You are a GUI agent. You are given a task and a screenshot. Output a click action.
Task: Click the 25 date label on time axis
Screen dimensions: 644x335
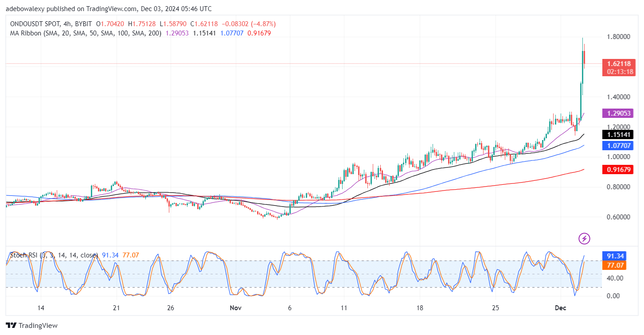coord(496,308)
